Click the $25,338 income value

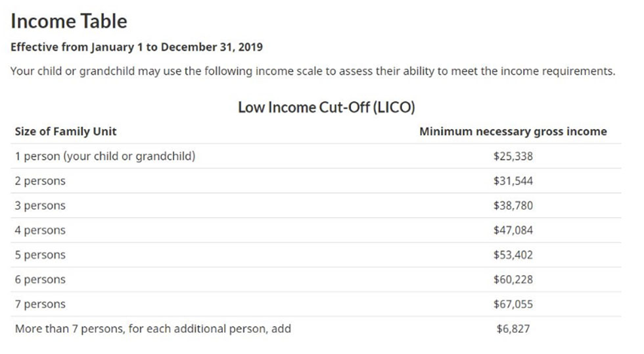coord(513,156)
